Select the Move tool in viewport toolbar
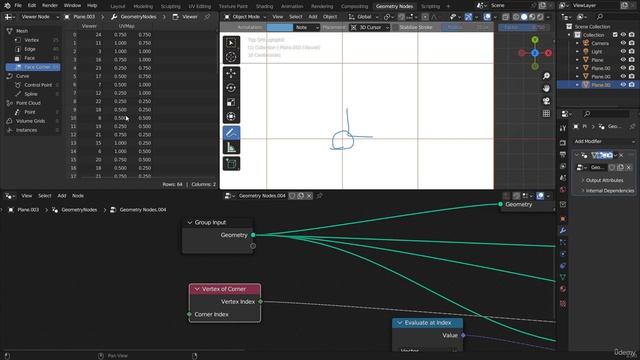The image size is (640, 360). [231, 73]
